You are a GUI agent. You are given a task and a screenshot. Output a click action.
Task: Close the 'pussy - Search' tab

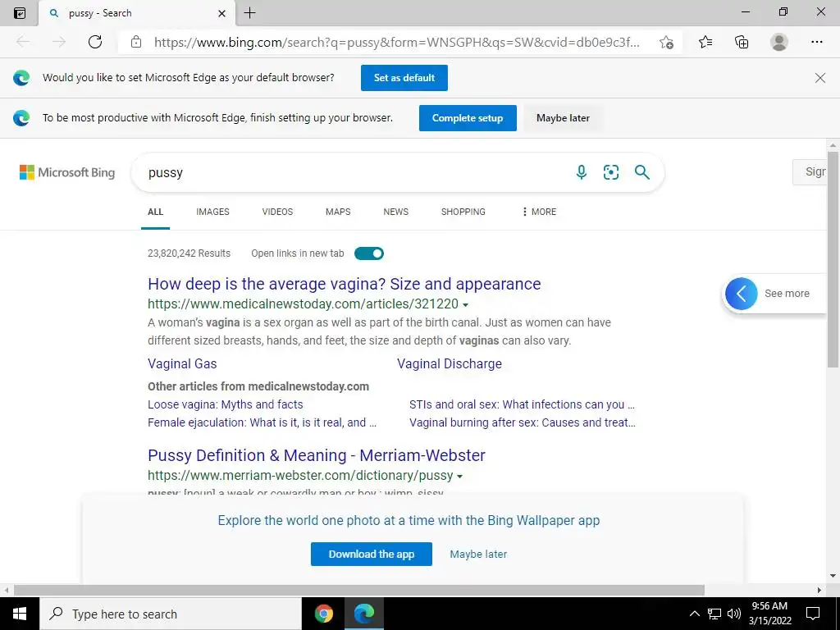(x=221, y=13)
